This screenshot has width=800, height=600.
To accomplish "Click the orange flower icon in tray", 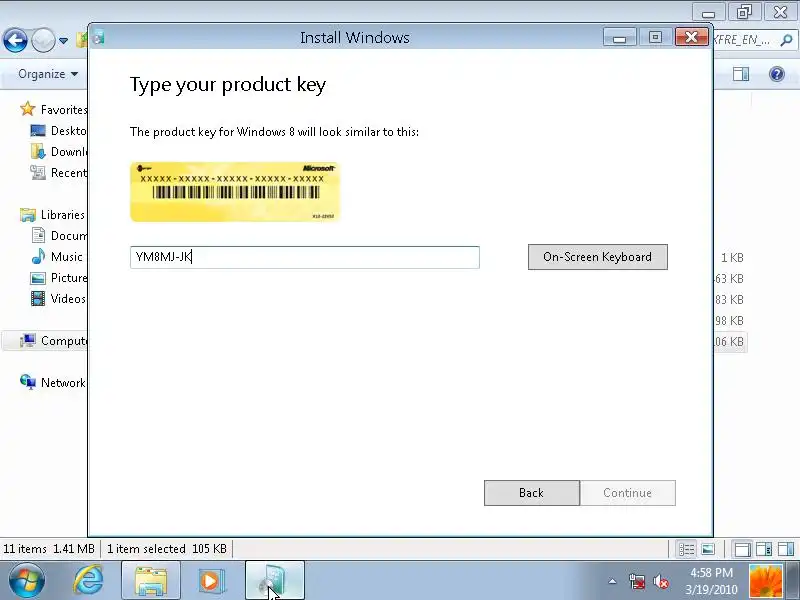I will 765,581.
